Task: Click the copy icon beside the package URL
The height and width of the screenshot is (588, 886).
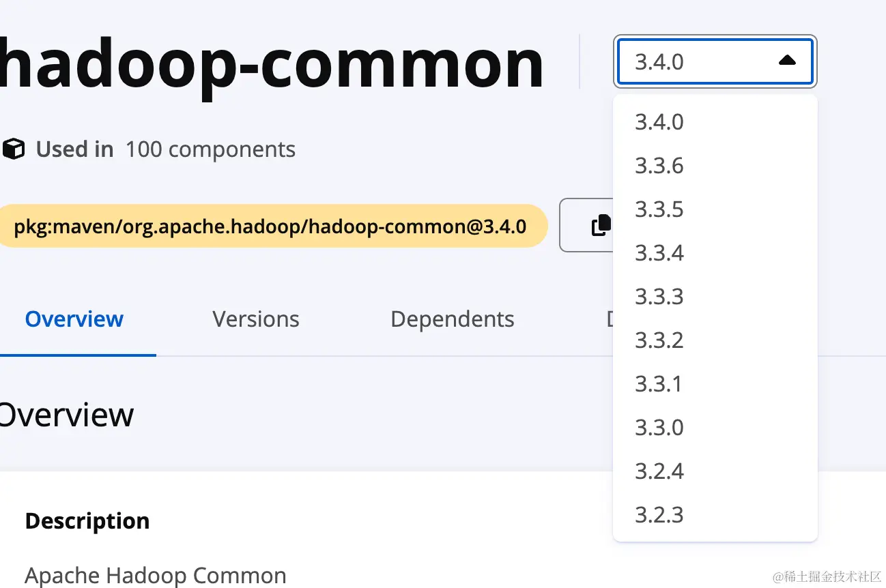Action: (600, 225)
